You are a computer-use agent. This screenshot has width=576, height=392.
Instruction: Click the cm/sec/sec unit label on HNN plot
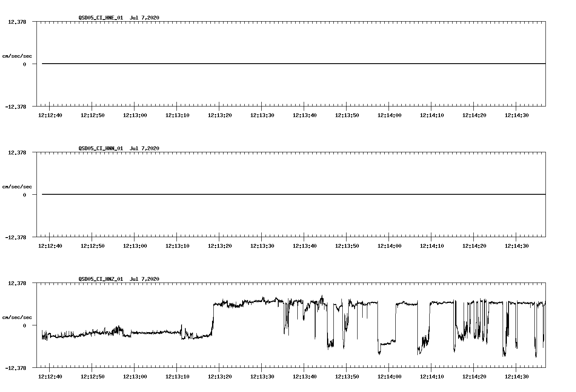17,187
